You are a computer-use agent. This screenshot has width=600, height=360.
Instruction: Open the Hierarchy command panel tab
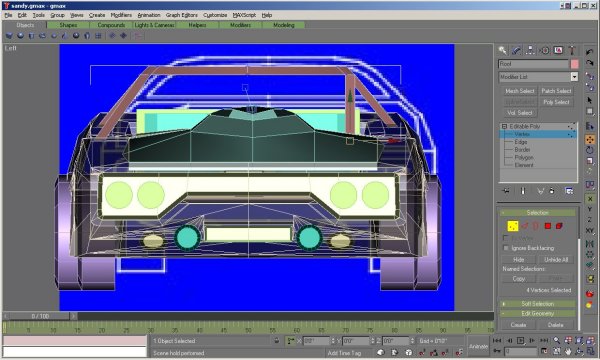pyautogui.click(x=530, y=50)
